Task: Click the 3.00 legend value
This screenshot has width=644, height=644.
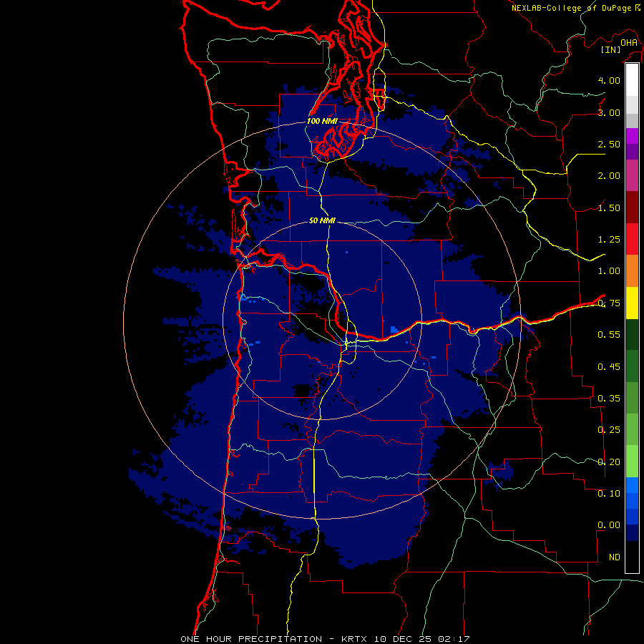Action: click(x=609, y=112)
